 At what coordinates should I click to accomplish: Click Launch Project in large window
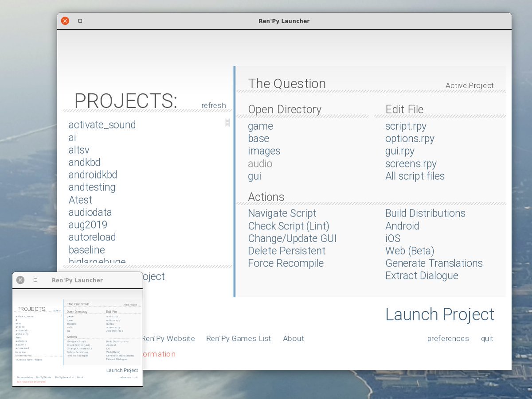[440, 314]
